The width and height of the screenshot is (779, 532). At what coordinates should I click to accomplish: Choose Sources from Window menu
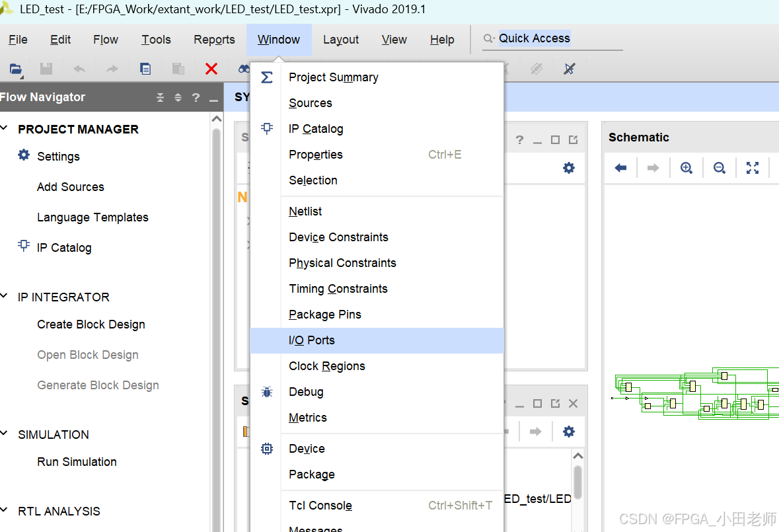click(377, 103)
